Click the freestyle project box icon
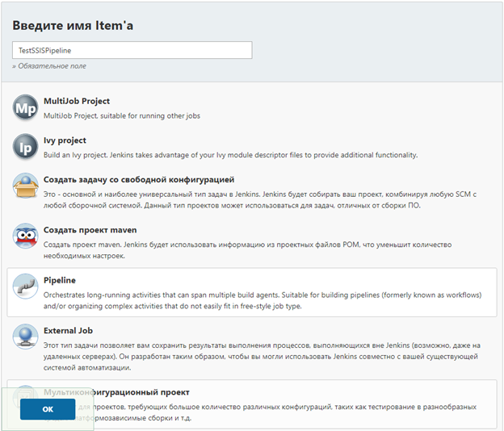This screenshot has height=431, width=504. tap(26, 186)
